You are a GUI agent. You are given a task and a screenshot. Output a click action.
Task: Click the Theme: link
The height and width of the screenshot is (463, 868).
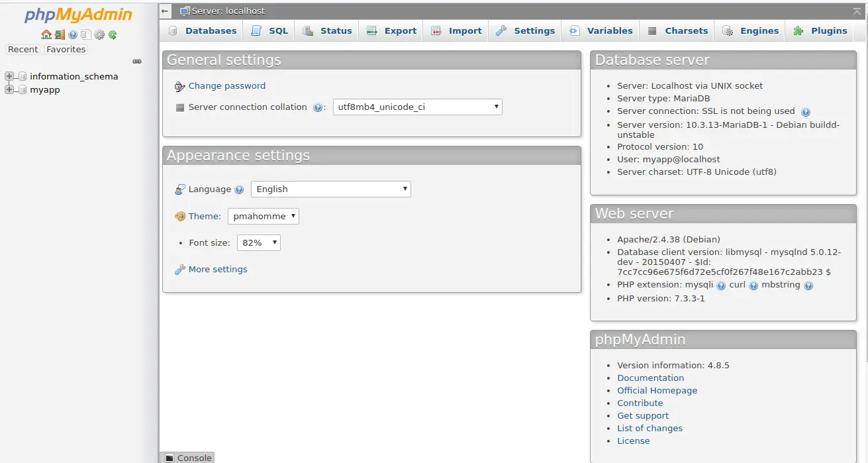tap(205, 217)
